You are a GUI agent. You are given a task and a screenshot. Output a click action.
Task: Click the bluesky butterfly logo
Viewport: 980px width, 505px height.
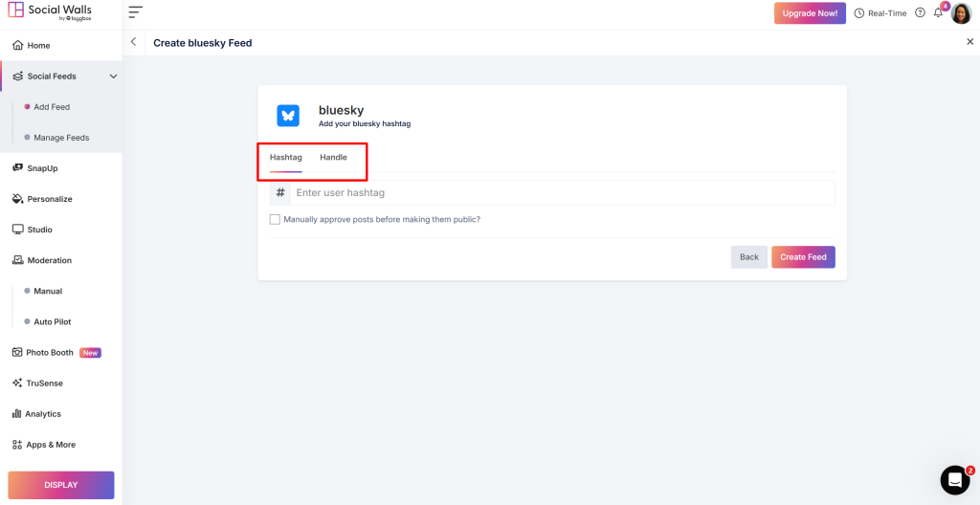click(288, 116)
